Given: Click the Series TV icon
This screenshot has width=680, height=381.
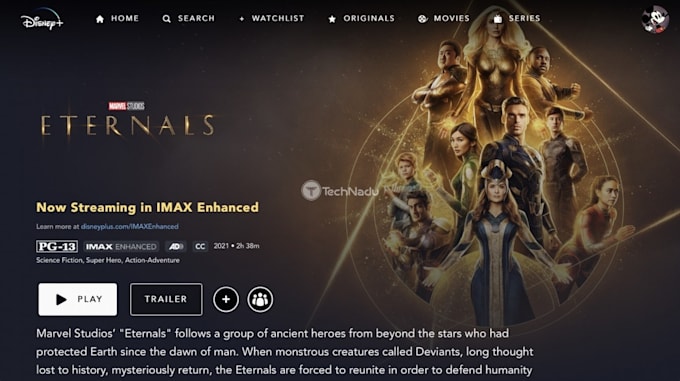Looking at the screenshot, I should (498, 18).
